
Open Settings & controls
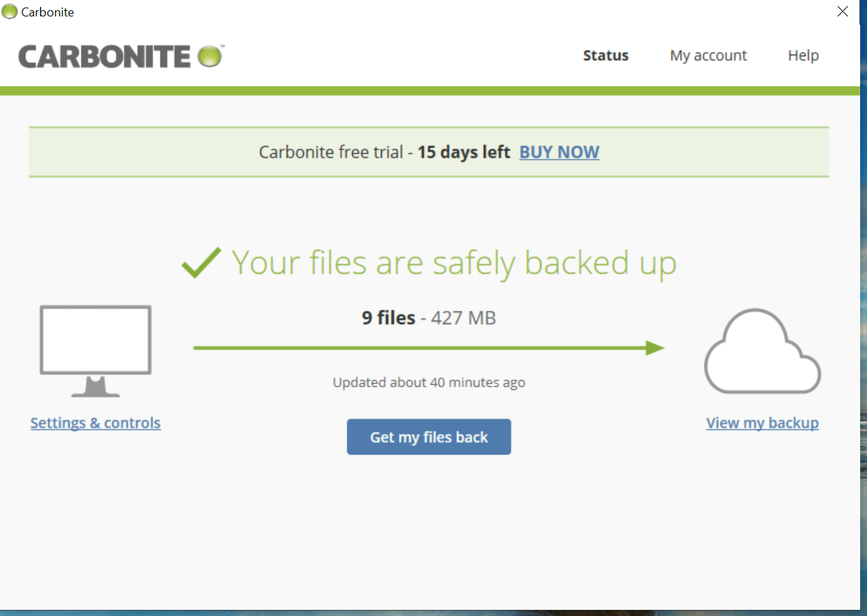(x=95, y=422)
